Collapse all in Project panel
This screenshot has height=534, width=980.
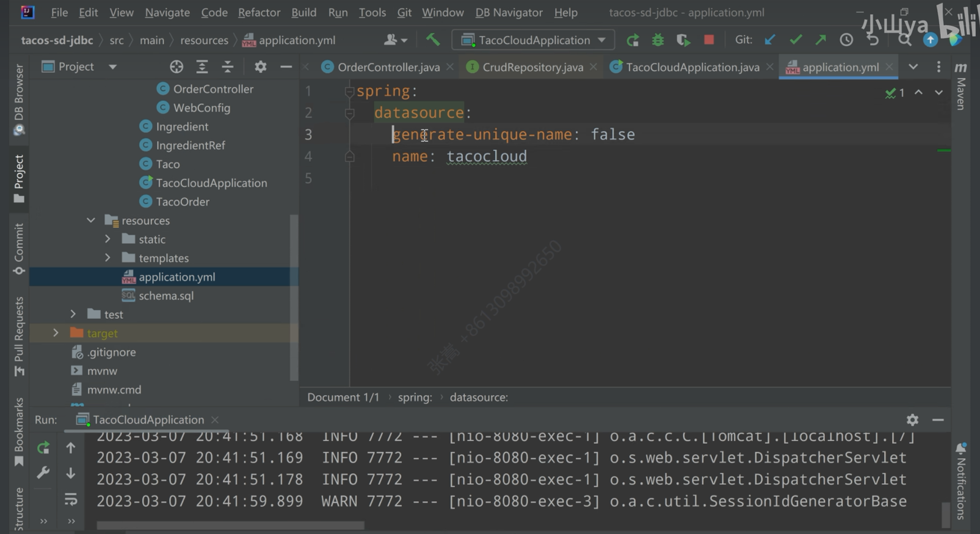click(227, 67)
